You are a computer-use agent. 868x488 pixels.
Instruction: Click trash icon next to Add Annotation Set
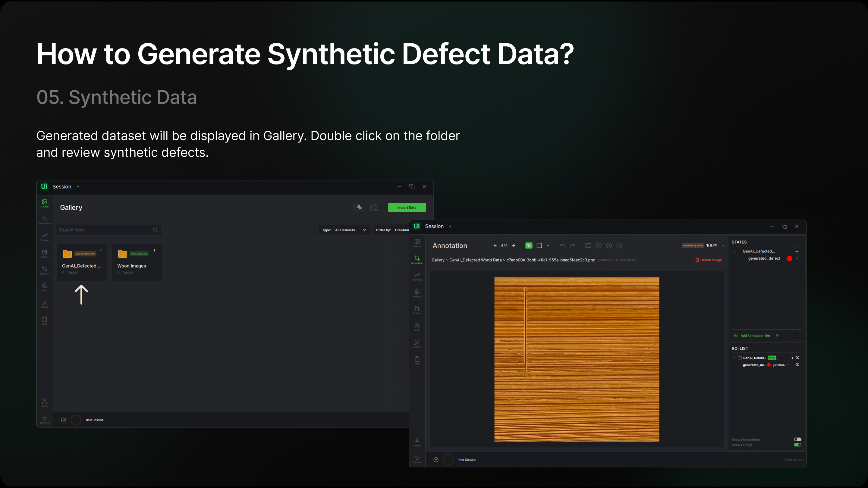797,336
